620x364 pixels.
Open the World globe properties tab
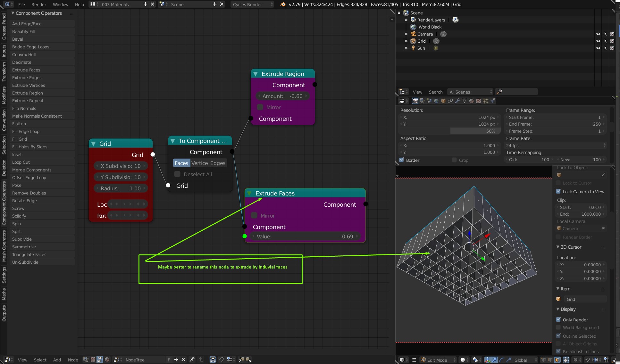pos(436,101)
